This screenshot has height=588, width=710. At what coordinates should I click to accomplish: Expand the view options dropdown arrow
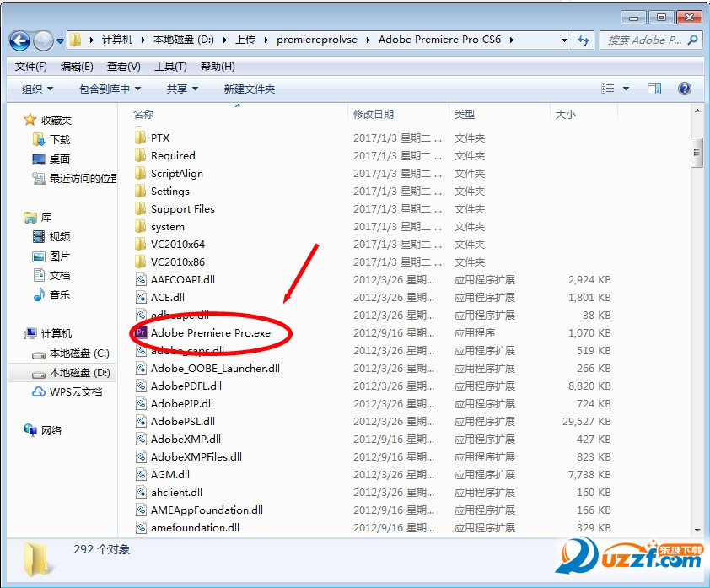tap(627, 89)
